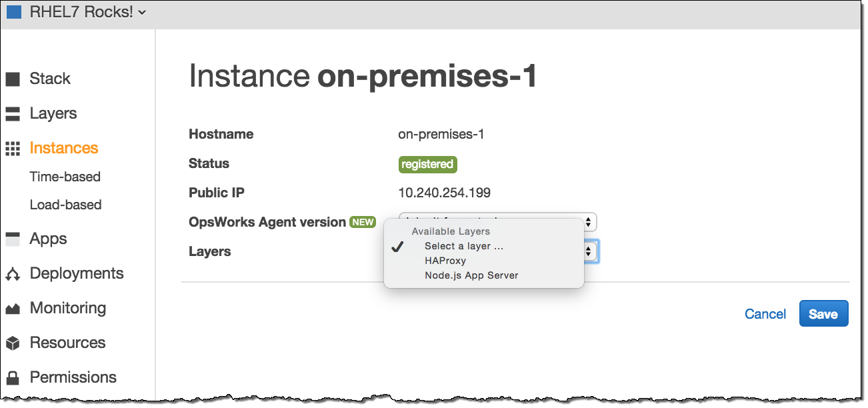The width and height of the screenshot is (868, 408).
Task: Click the Resources cube icon
Action: tap(13, 343)
